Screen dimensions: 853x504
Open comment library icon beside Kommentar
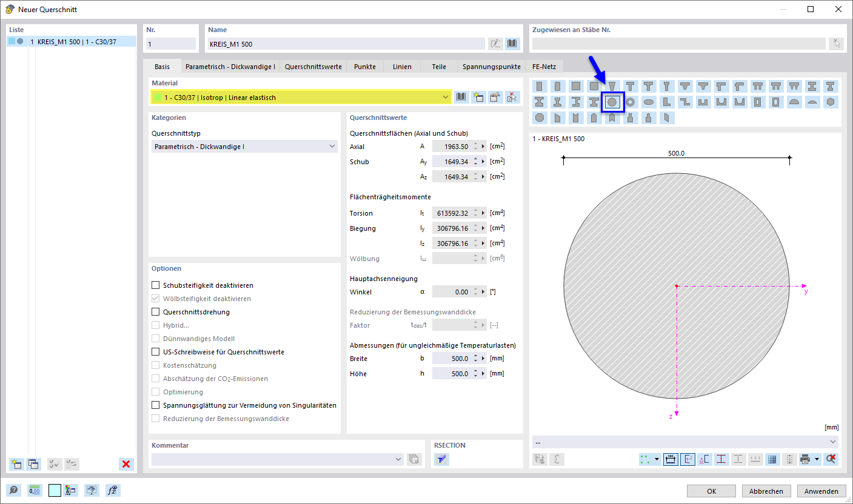414,459
